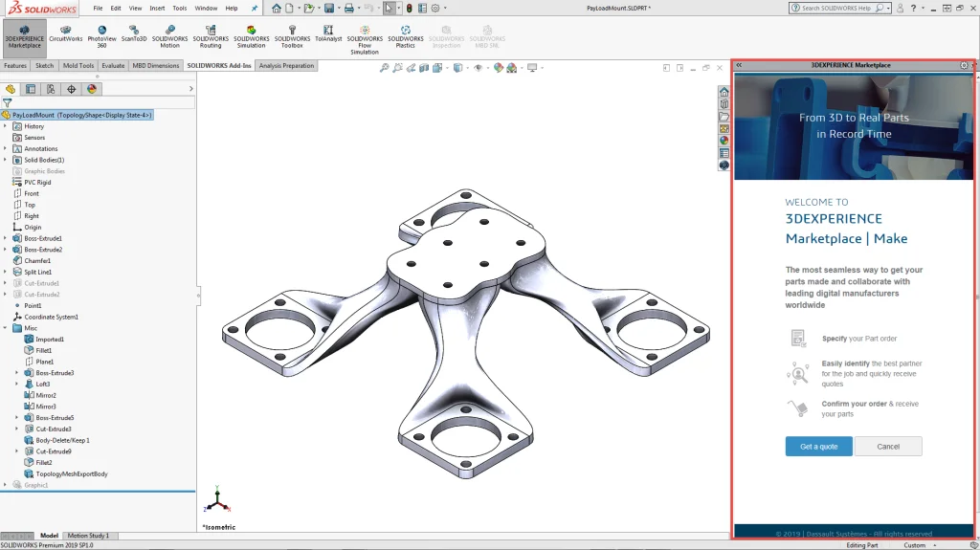
Task: Expand Cut-Extrude9 feature
Action: pyautogui.click(x=17, y=451)
